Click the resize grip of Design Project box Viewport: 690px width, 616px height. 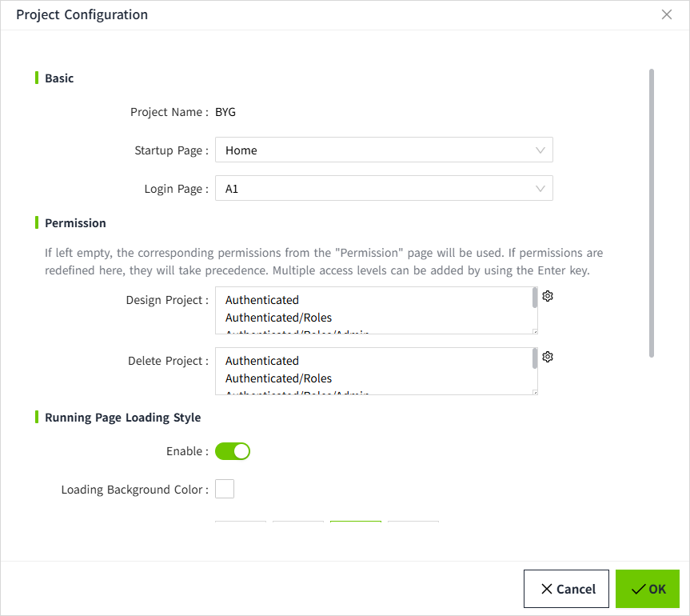(x=535, y=330)
